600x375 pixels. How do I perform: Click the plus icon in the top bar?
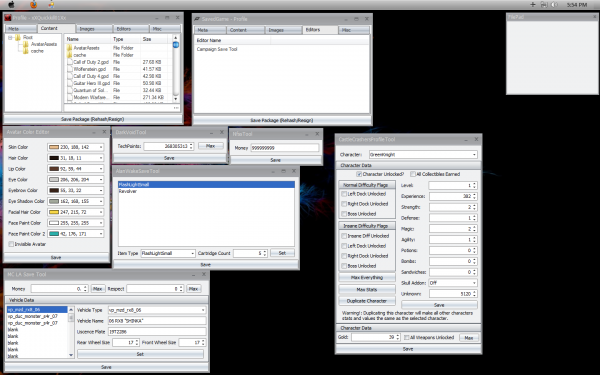(x=533, y=5)
